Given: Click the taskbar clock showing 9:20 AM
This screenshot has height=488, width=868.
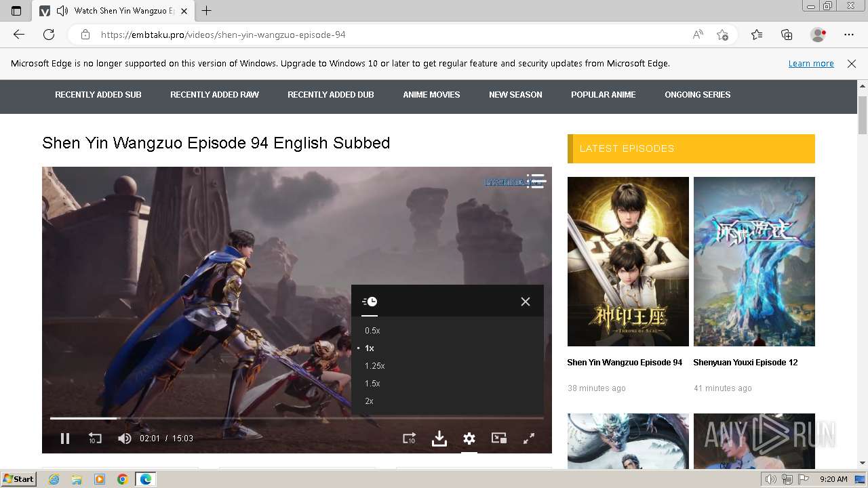Looking at the screenshot, I should click(x=833, y=479).
